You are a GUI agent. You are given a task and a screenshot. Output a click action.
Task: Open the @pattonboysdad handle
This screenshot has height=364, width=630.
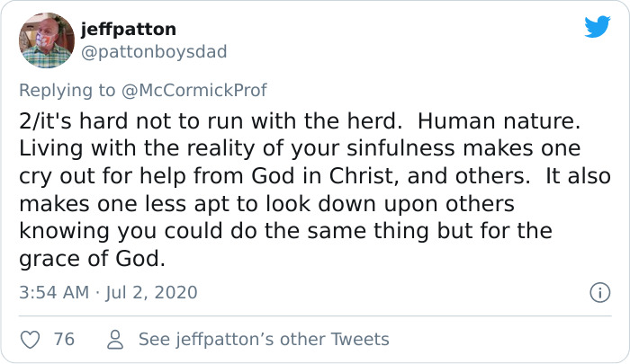coord(154,52)
